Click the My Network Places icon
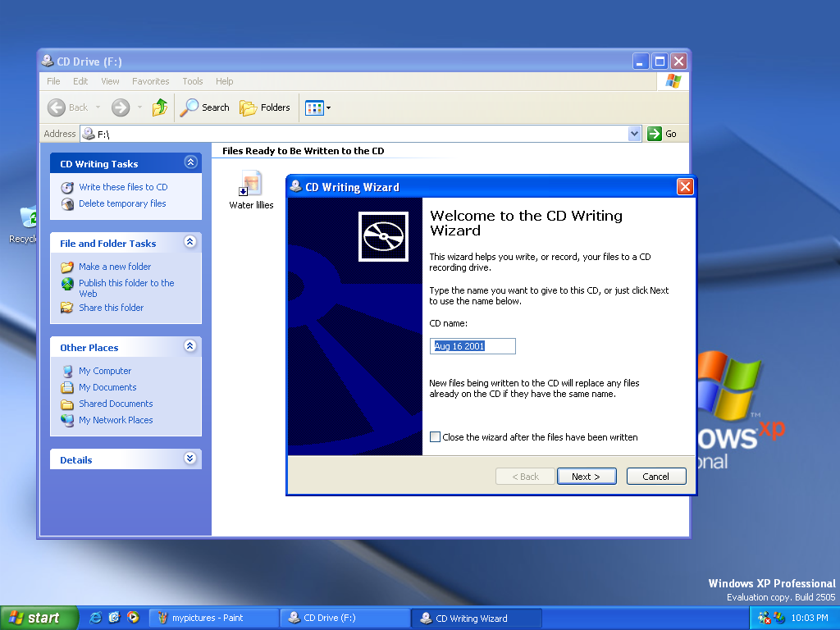This screenshot has height=630, width=840. pyautogui.click(x=67, y=421)
